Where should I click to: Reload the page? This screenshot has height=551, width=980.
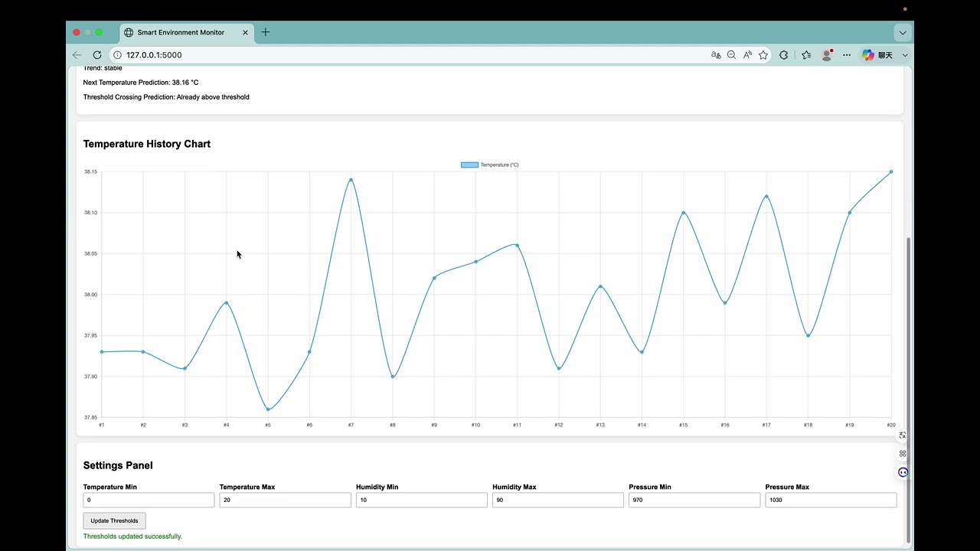click(97, 55)
